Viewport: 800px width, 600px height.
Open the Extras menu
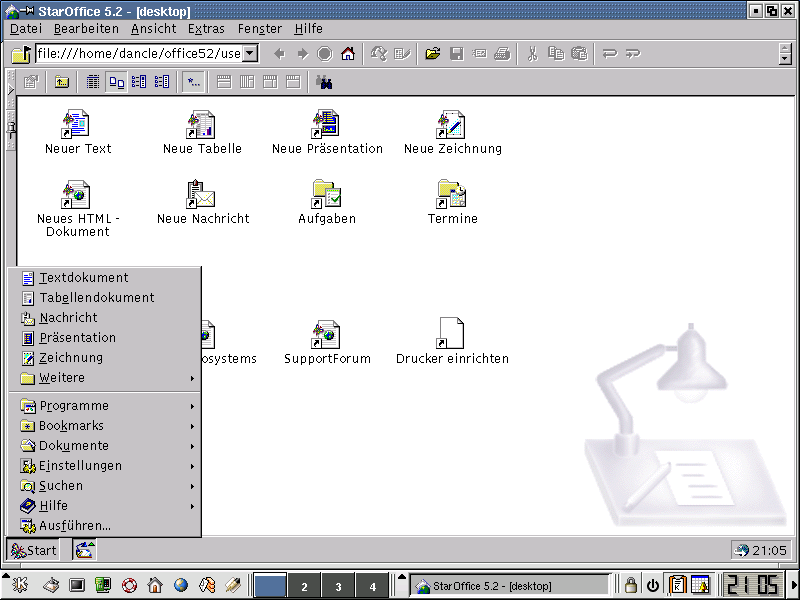(x=206, y=29)
